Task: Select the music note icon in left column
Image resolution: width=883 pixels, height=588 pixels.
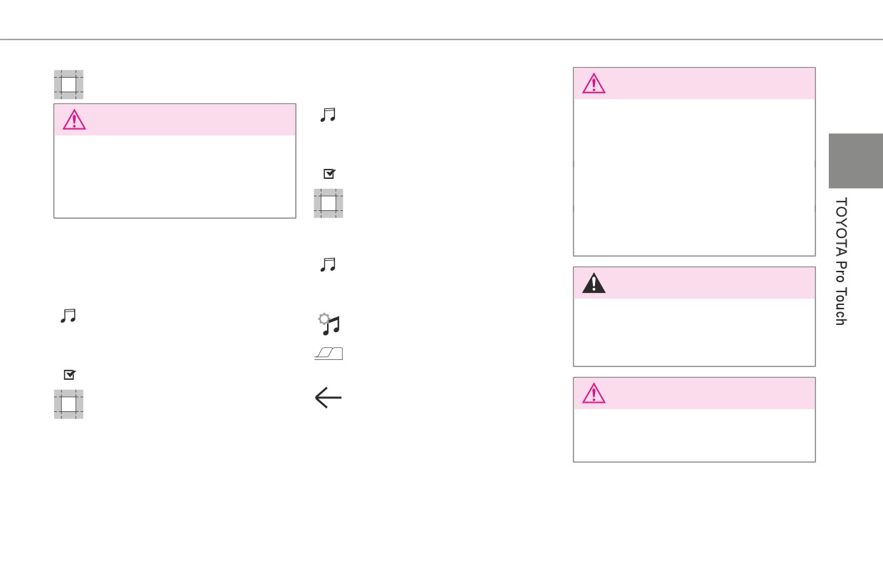Action: click(68, 315)
